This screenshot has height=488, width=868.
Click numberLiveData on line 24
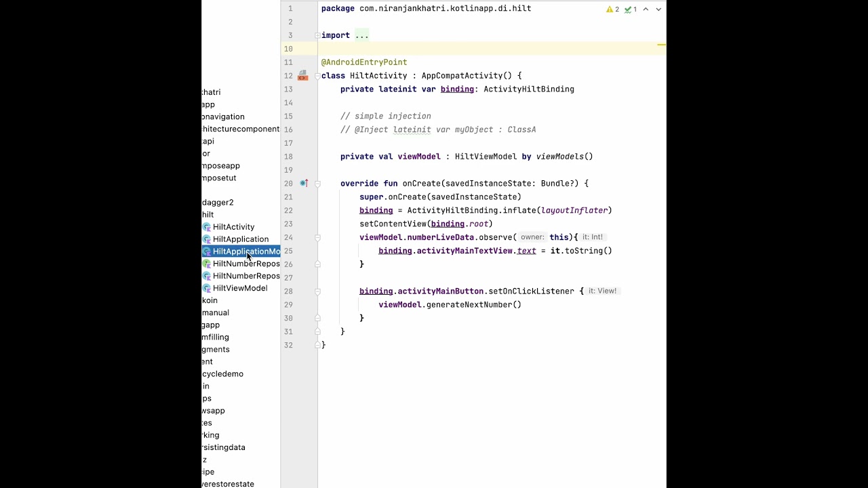[x=440, y=237]
